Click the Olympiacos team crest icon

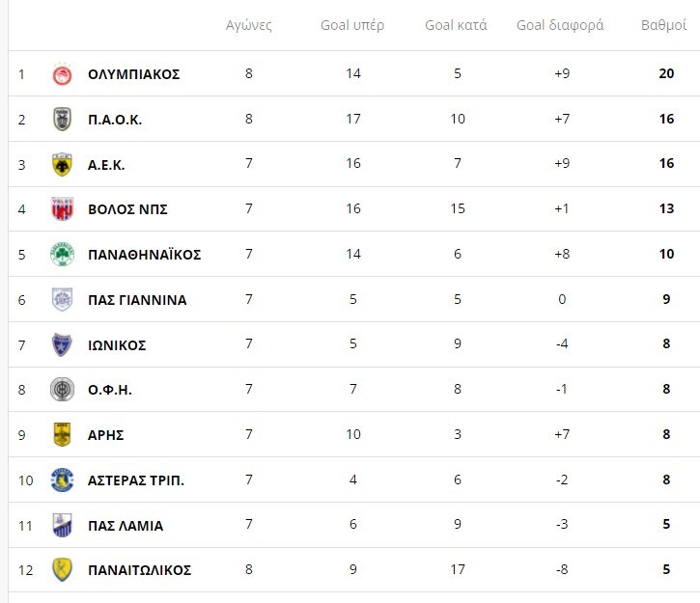[x=62, y=74]
